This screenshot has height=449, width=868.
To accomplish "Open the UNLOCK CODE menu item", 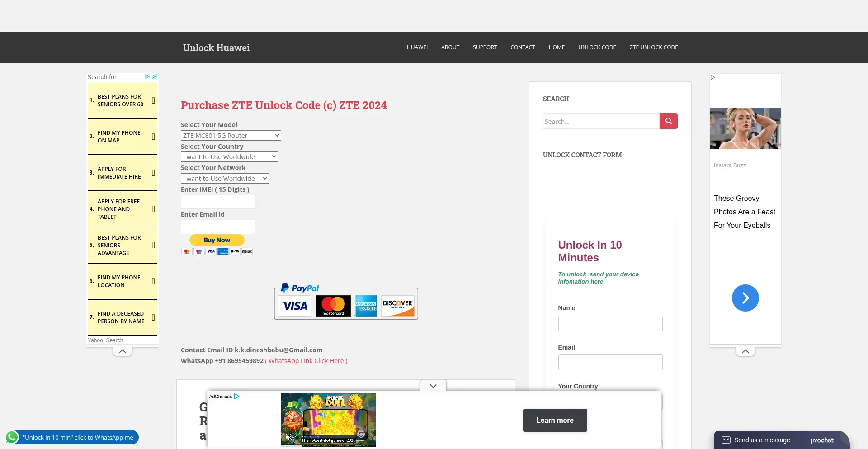I will coord(597,47).
